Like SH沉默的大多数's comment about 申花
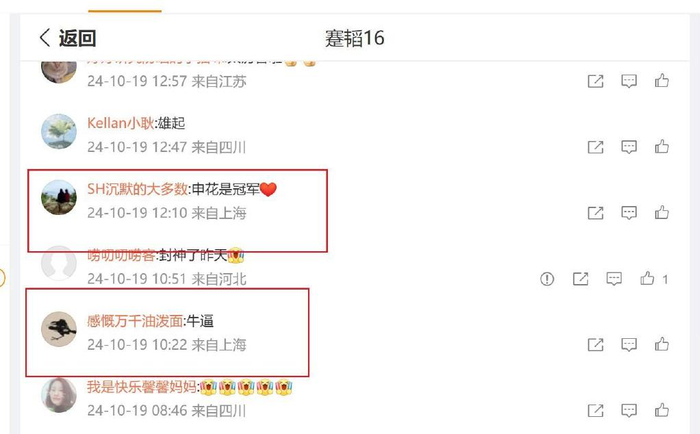 click(x=662, y=213)
